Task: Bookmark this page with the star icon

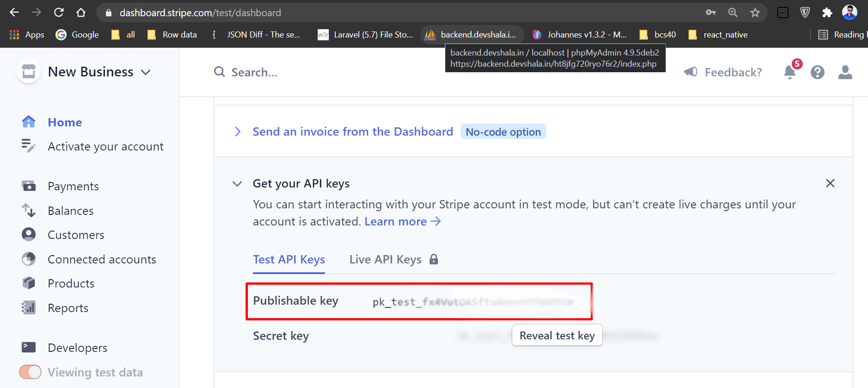Action: point(755,13)
